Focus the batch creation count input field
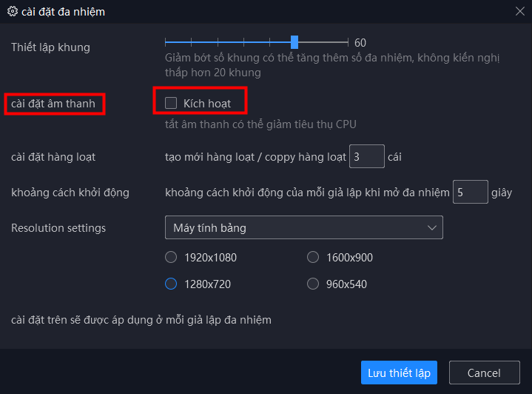Screen dimensions: 532x394 (x=366, y=157)
